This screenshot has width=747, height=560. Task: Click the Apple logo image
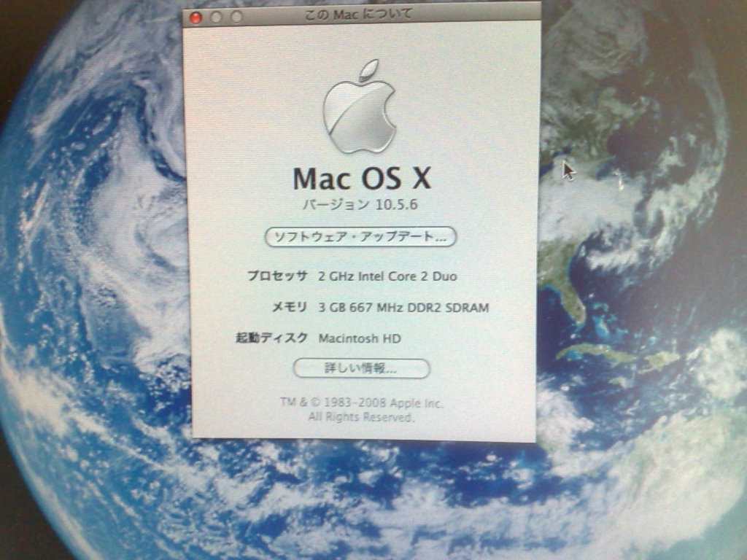click(360, 106)
